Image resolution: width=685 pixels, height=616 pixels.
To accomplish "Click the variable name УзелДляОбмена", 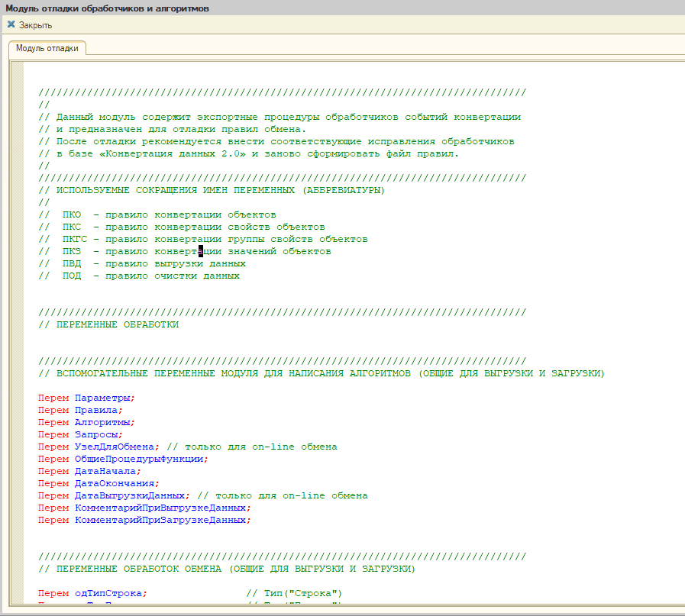I will click(115, 447).
